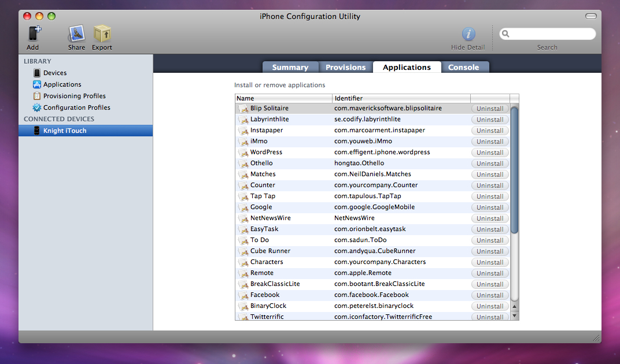Uninstall Tap Tap
The image size is (620, 364).
490,196
